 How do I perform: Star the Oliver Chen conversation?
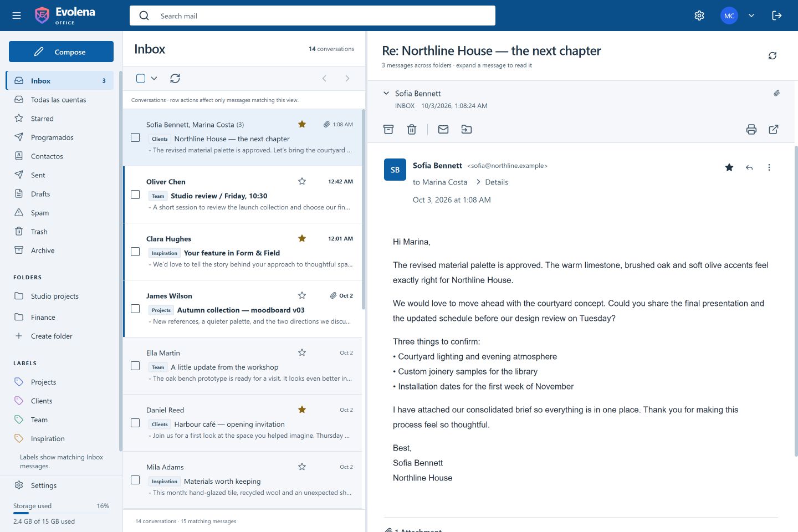[302, 181]
